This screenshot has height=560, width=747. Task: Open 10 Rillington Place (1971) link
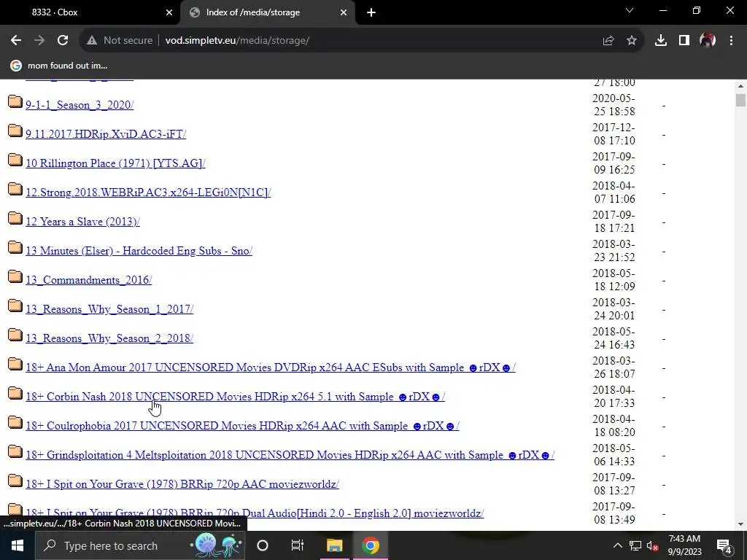pyautogui.click(x=115, y=163)
